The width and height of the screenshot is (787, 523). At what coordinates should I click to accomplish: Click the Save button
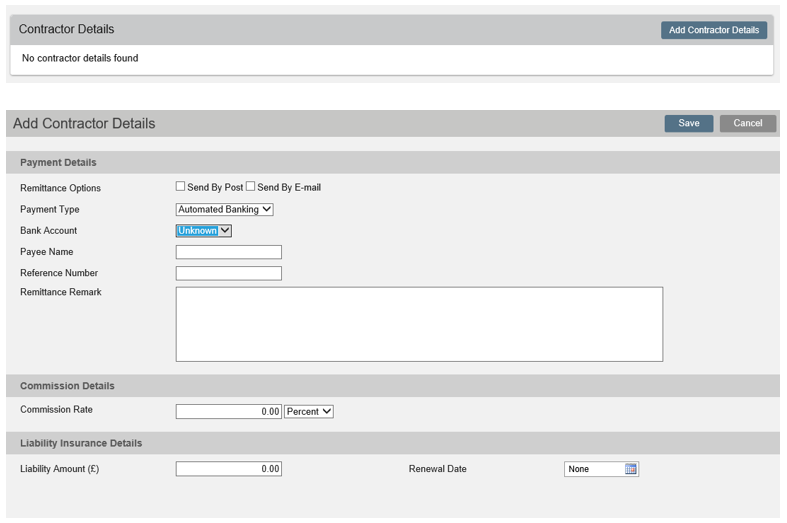[689, 123]
